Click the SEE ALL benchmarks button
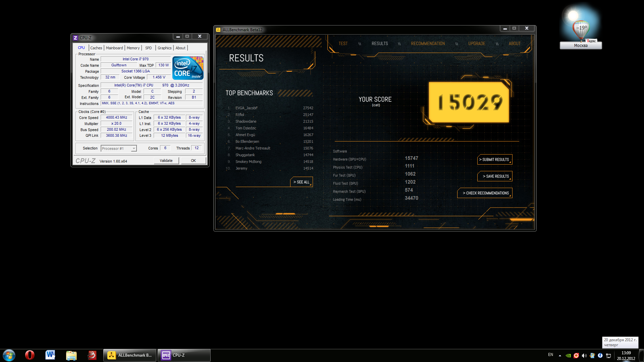The width and height of the screenshot is (644, 362). pos(302,182)
